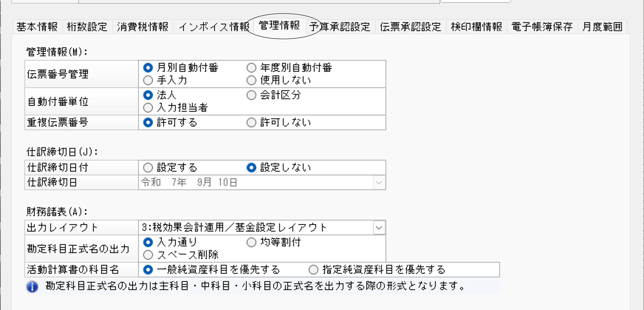Screen dimensions: 644x310
Task: Select 年度別自動付番 radio button
Action: pos(251,68)
